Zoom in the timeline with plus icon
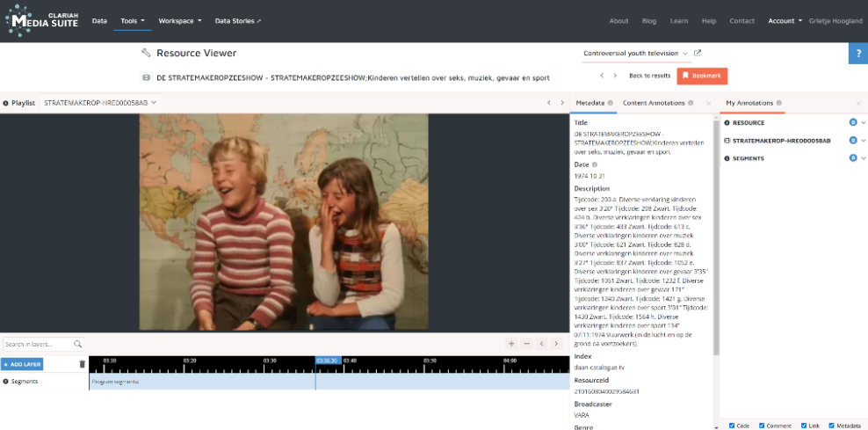The height and width of the screenshot is (430, 868). 512,344
